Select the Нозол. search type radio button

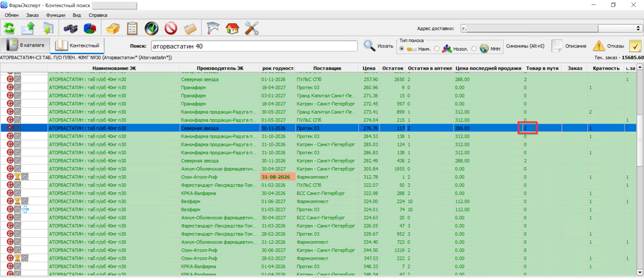(437, 49)
